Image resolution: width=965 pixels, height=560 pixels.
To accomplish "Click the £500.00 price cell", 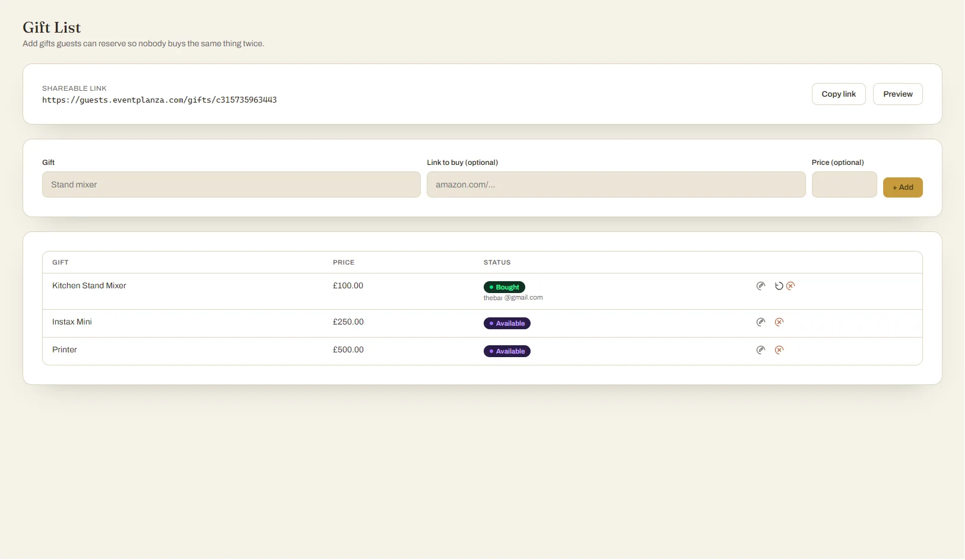I will pos(348,350).
